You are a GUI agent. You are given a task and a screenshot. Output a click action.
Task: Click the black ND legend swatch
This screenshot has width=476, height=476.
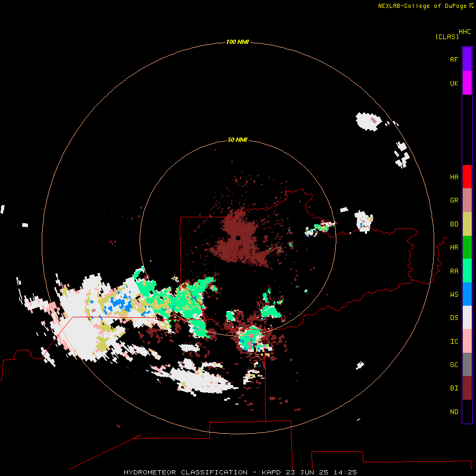tap(467, 411)
